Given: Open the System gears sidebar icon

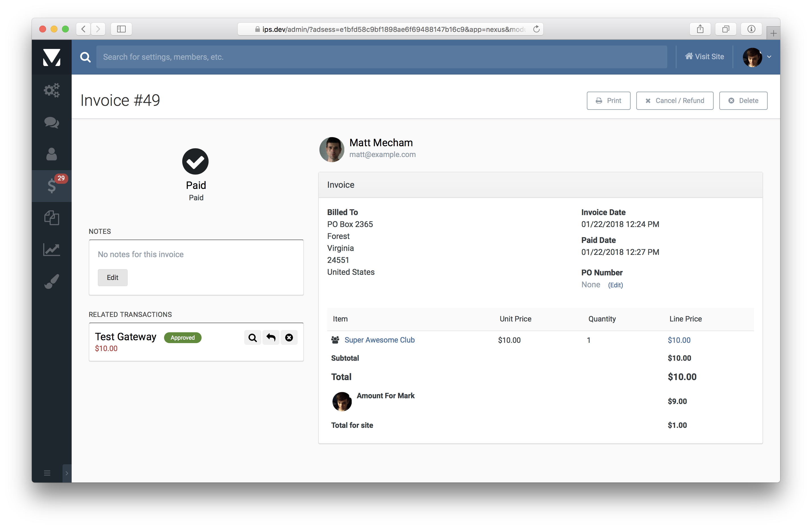Looking at the screenshot, I should (x=51, y=90).
